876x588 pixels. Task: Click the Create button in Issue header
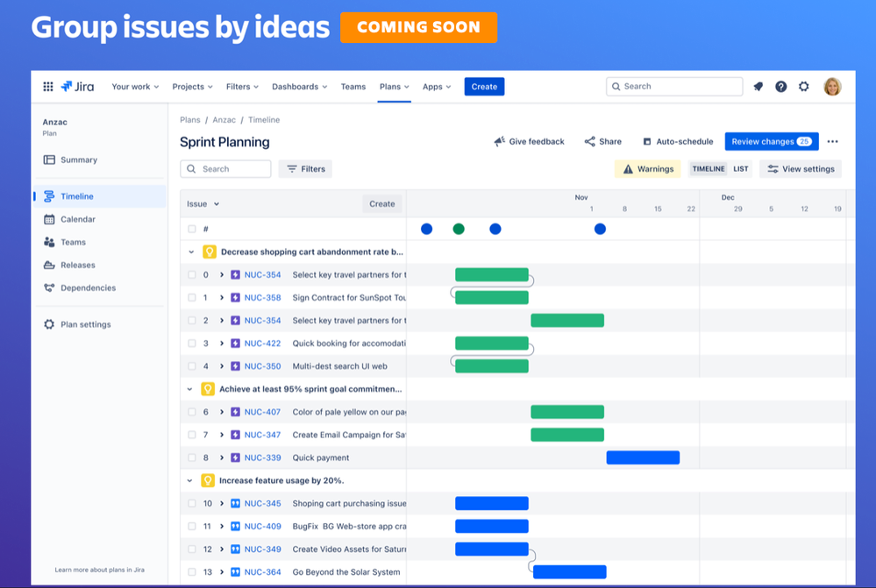coord(382,204)
